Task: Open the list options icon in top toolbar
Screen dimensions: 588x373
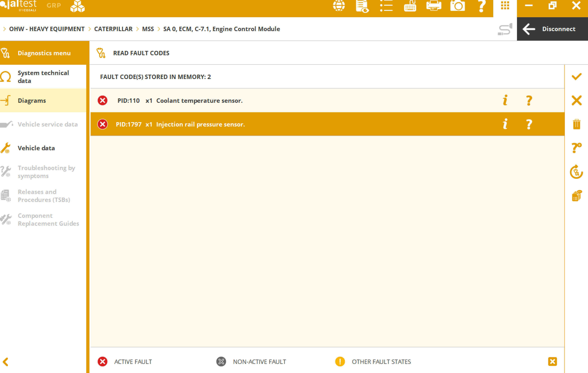Action: 386,6
